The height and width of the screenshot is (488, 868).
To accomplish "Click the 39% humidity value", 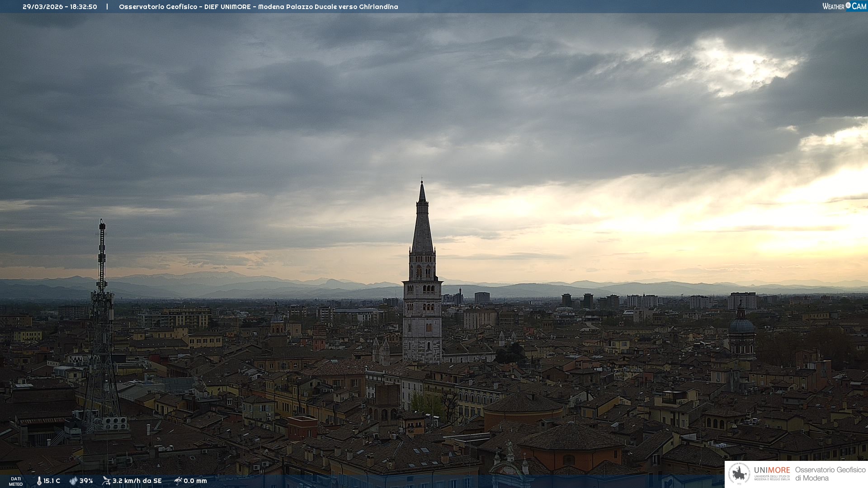I will [x=86, y=481].
